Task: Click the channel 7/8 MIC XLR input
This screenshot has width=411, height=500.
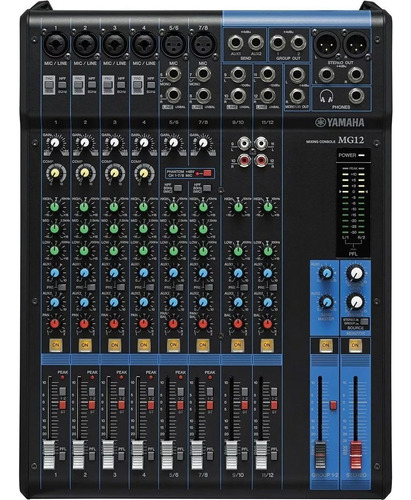Action: pyautogui.click(x=203, y=44)
